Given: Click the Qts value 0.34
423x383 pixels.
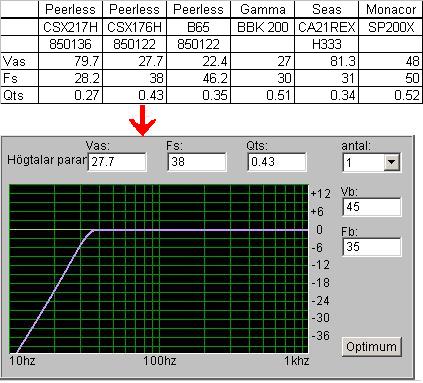Looking at the screenshot, I should click(x=327, y=95).
